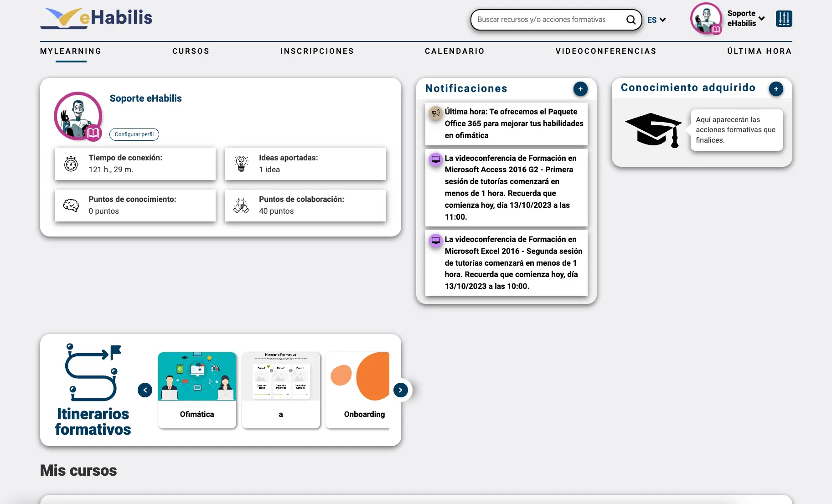832x504 pixels.
Task: Go to previous itinerary with left arrow
Action: [145, 390]
